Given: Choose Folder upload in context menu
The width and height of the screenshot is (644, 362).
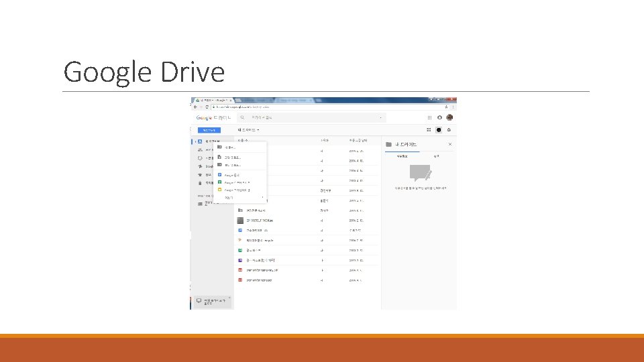Looking at the screenshot, I should tap(240, 165).
